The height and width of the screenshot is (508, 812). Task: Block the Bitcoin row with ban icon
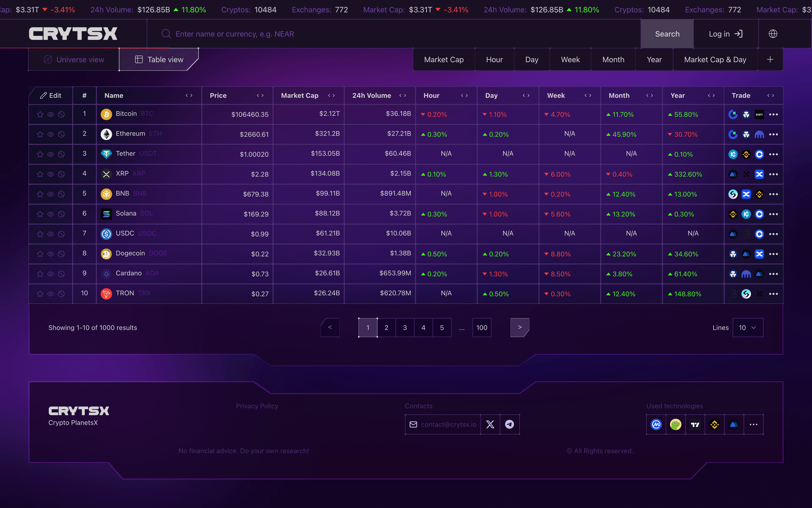point(61,115)
